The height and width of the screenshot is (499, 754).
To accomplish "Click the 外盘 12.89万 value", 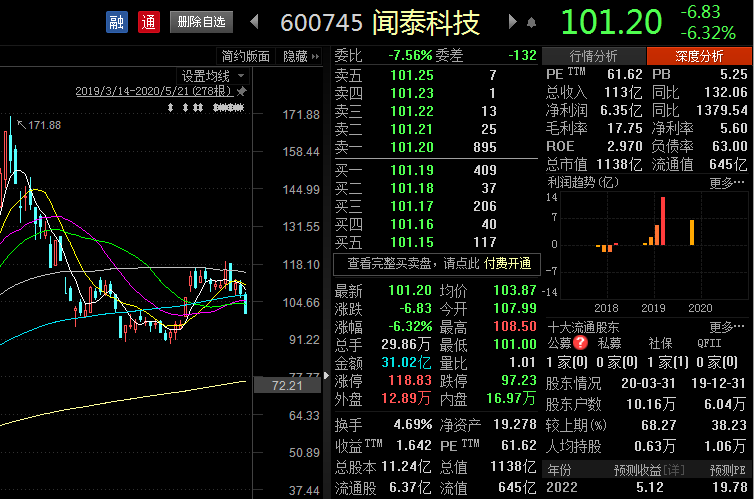I will click(x=406, y=398).
